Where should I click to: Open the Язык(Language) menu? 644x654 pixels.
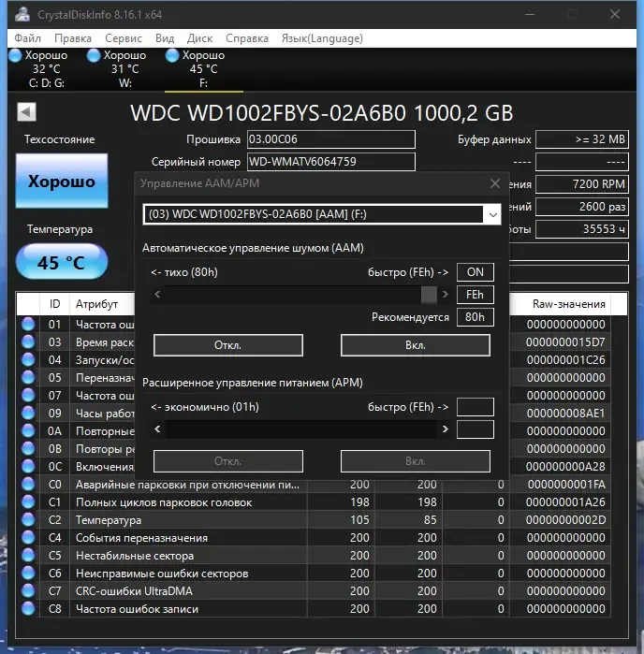point(322,38)
